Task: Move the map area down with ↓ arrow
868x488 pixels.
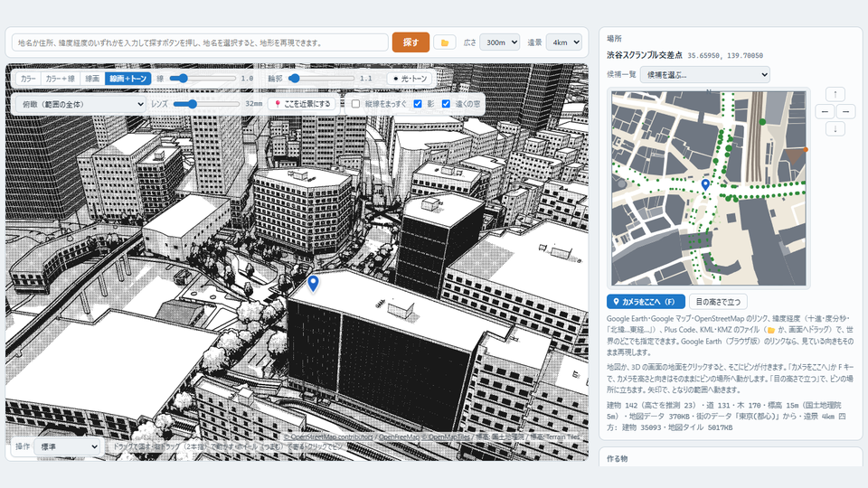Action: [x=835, y=129]
